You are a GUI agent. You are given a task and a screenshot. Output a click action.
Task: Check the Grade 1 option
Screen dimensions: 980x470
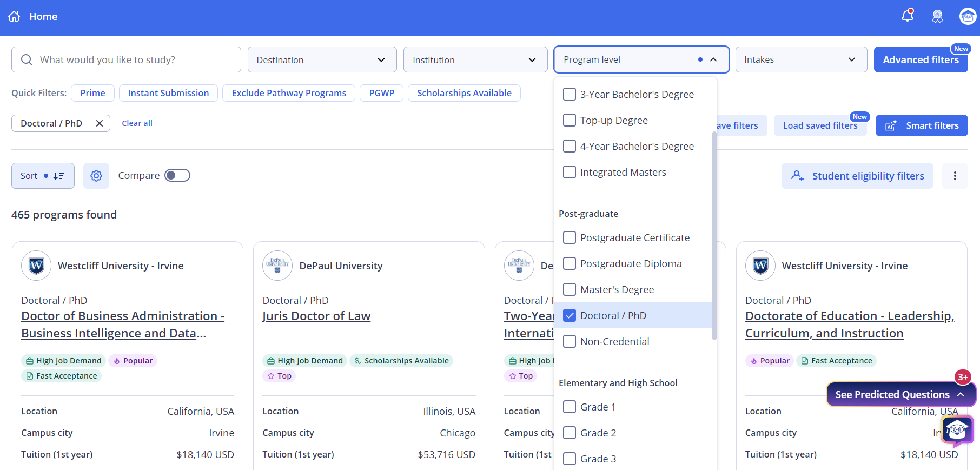tap(570, 407)
